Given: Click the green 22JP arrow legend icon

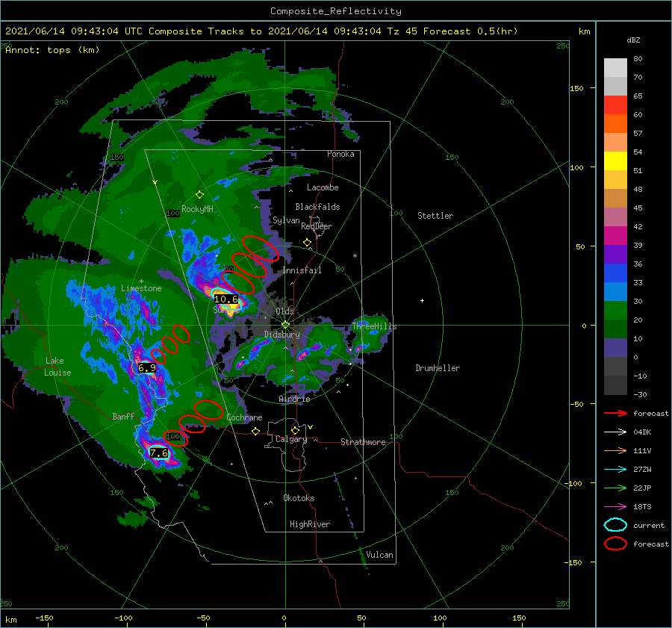Looking at the screenshot, I should click(x=615, y=488).
